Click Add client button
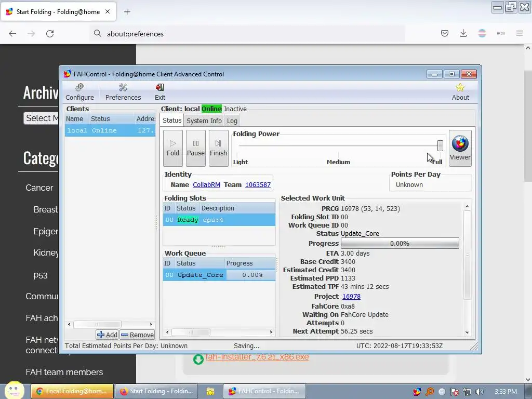The image size is (532, 399). tap(107, 335)
